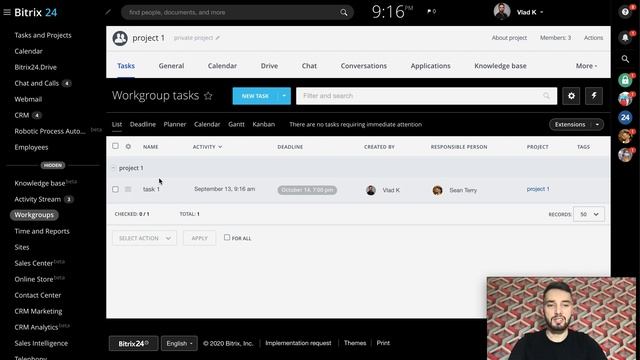
Task: Open the hamburger menu beside Bitrix 24 logo
Action: (x=7, y=12)
